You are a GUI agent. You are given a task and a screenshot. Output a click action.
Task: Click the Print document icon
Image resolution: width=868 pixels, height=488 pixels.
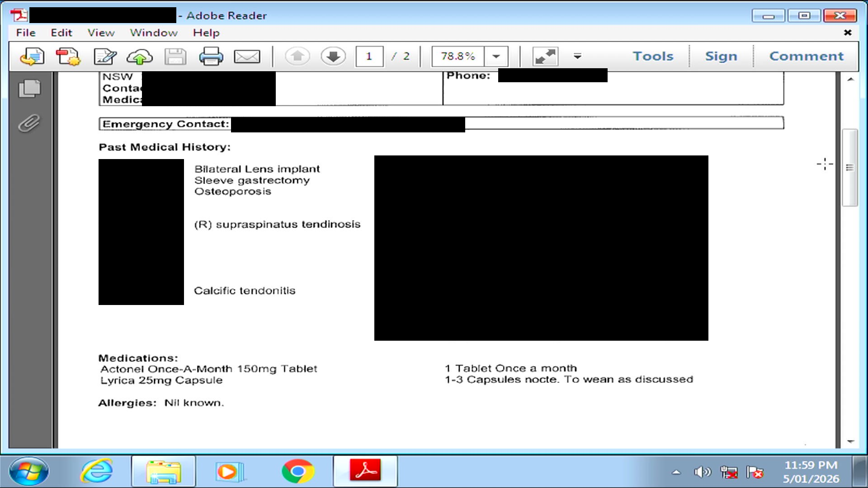click(211, 56)
